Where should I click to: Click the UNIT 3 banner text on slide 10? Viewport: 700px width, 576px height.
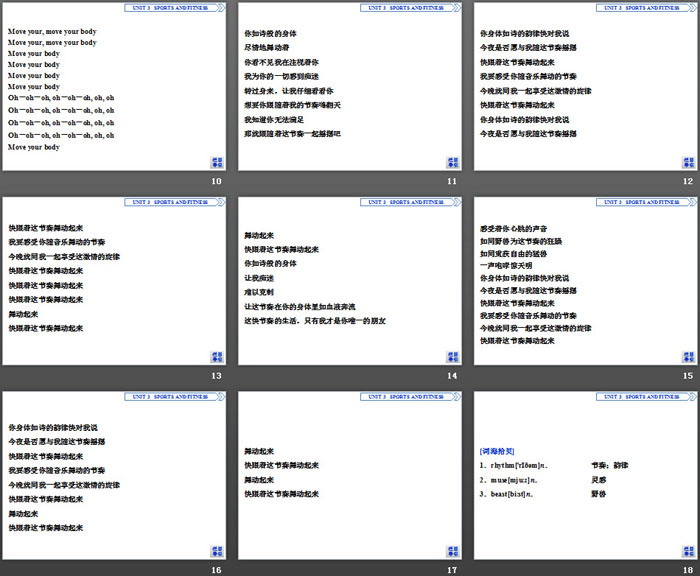pos(171,7)
